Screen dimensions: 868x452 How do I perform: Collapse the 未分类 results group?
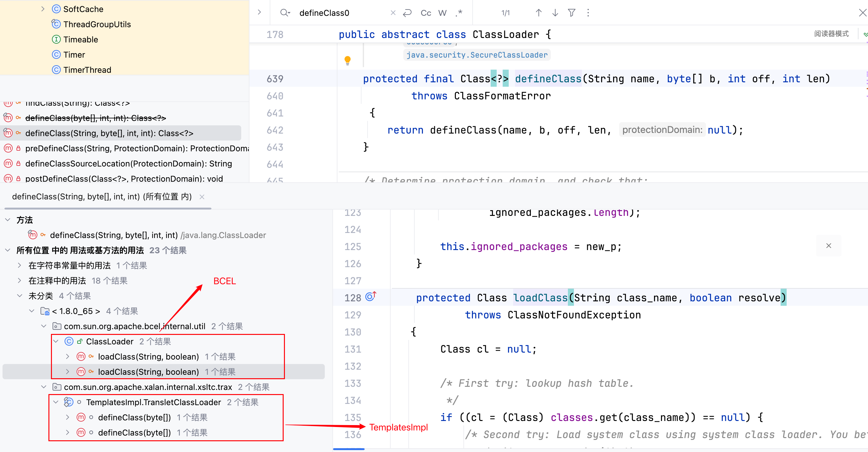20,296
